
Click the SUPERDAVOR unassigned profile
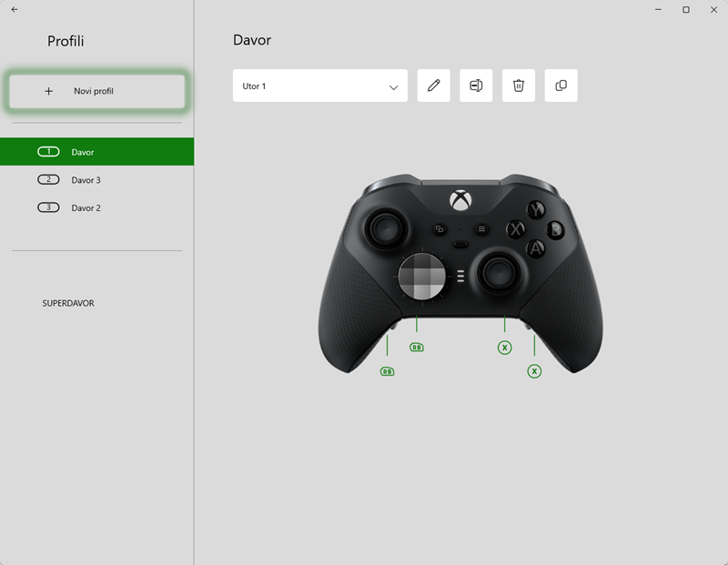click(68, 303)
